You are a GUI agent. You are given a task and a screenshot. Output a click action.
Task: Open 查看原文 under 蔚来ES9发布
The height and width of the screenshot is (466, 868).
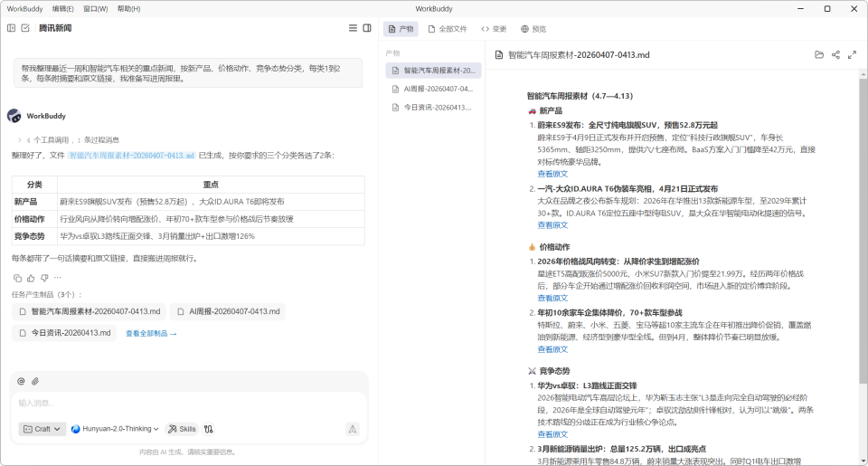[x=552, y=174]
